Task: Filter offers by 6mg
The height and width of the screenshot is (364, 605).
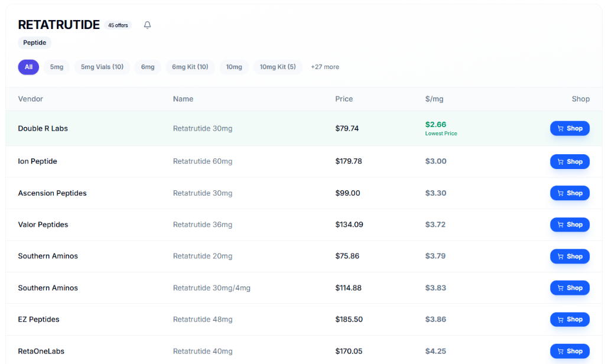Action: 148,67
